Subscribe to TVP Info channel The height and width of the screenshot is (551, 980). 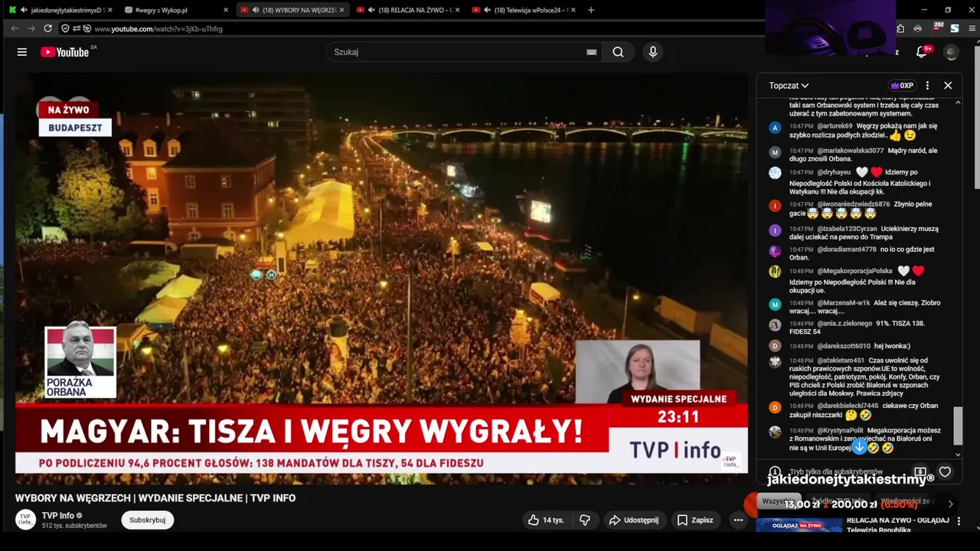(147, 520)
